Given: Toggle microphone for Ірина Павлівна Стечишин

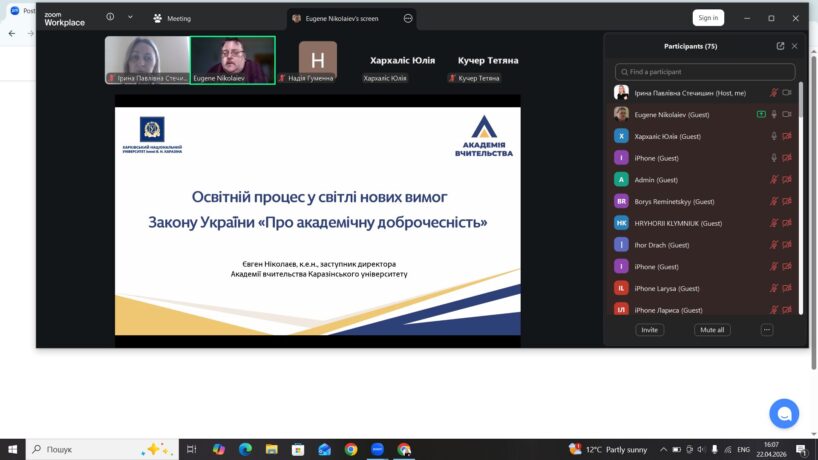Looking at the screenshot, I should pos(773,93).
